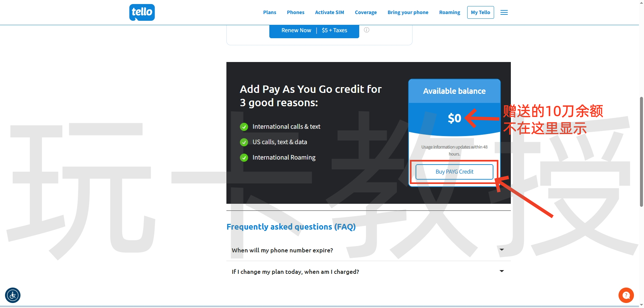This screenshot has height=308, width=644.
Task: Click the page vertical scrollbar
Action: [x=641, y=151]
